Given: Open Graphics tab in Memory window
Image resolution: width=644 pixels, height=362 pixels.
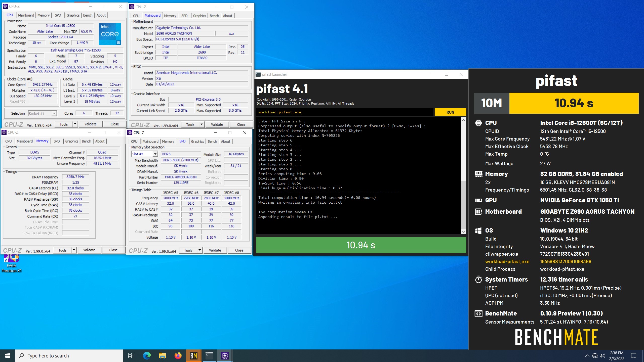Looking at the screenshot, I should (x=72, y=141).
